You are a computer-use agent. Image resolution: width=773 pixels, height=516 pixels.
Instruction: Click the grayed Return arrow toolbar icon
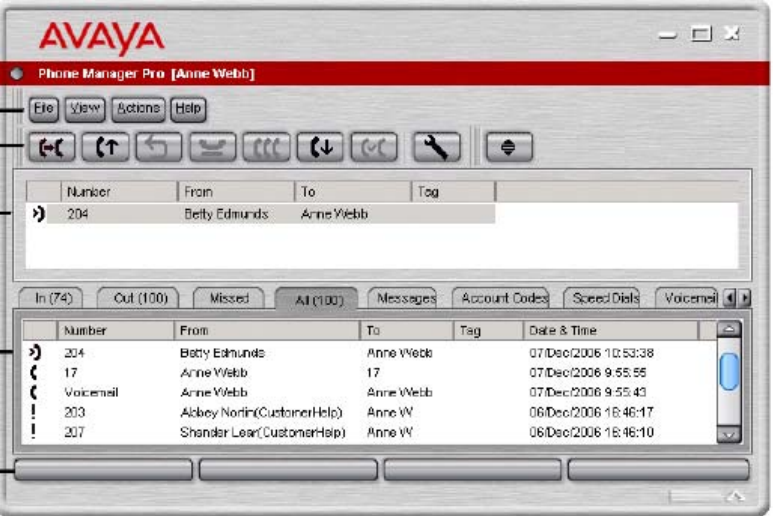coord(159,147)
